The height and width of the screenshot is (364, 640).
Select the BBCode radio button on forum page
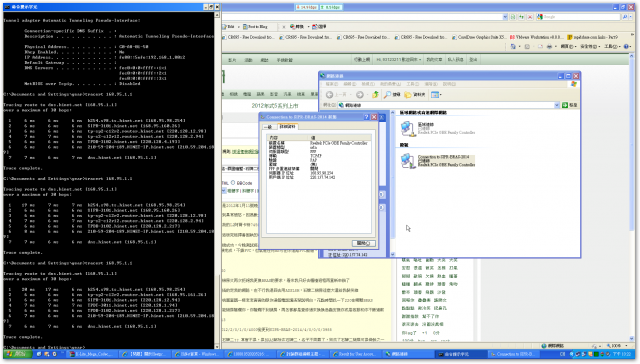pos(233,182)
